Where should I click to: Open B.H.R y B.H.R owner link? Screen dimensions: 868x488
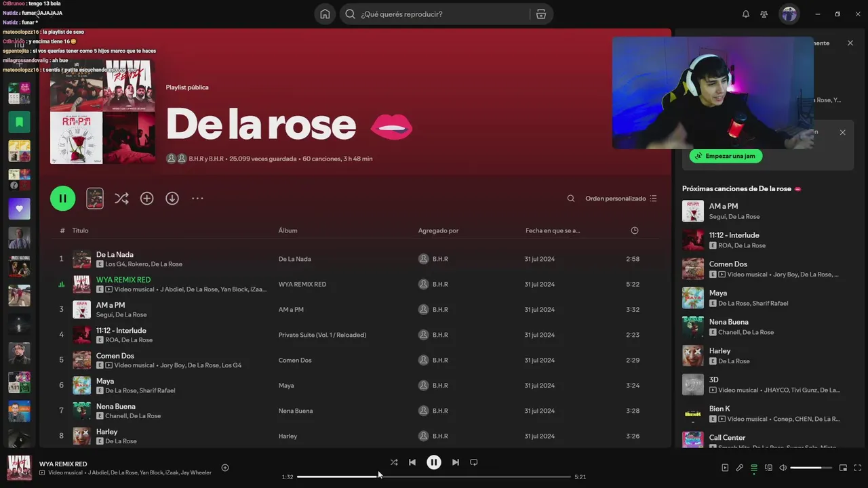206,159
